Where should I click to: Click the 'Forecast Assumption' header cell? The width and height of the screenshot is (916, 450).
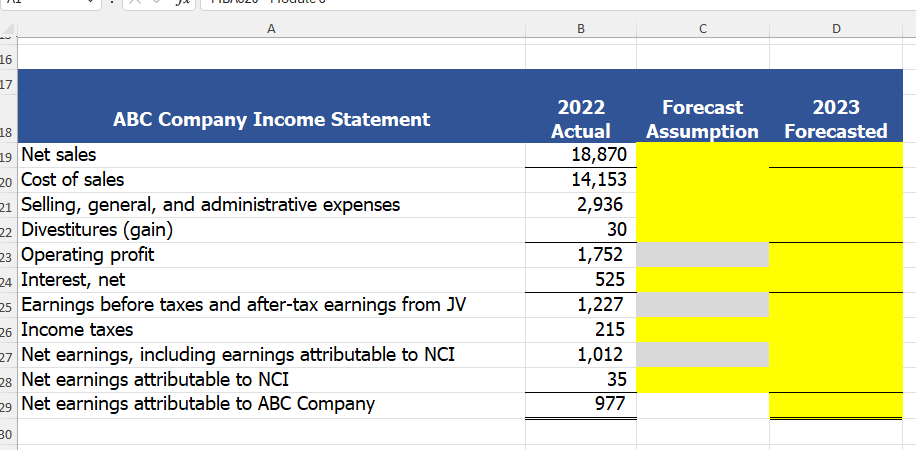click(703, 119)
